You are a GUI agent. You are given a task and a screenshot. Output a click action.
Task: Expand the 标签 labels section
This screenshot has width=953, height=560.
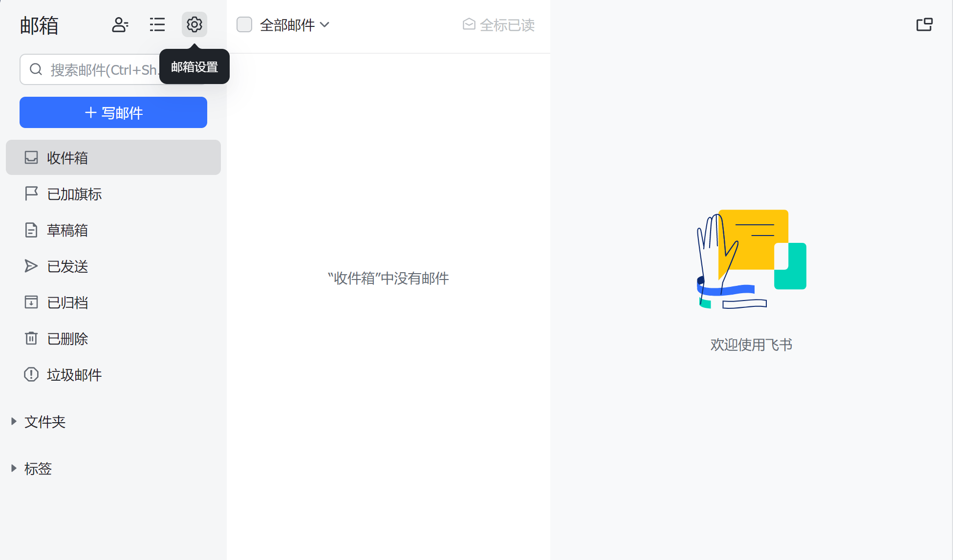click(38, 468)
